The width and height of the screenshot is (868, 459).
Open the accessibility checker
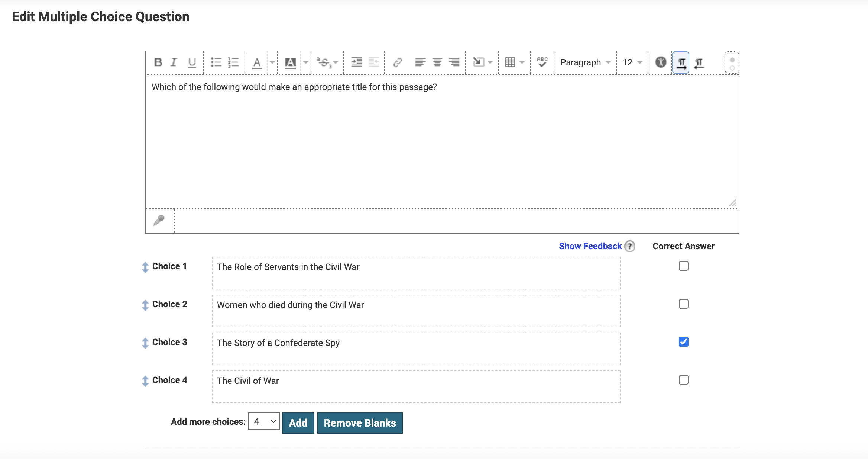[661, 62]
